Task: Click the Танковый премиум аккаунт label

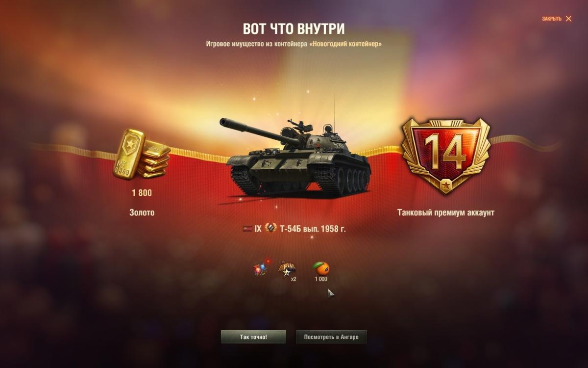Action: pyautogui.click(x=446, y=212)
